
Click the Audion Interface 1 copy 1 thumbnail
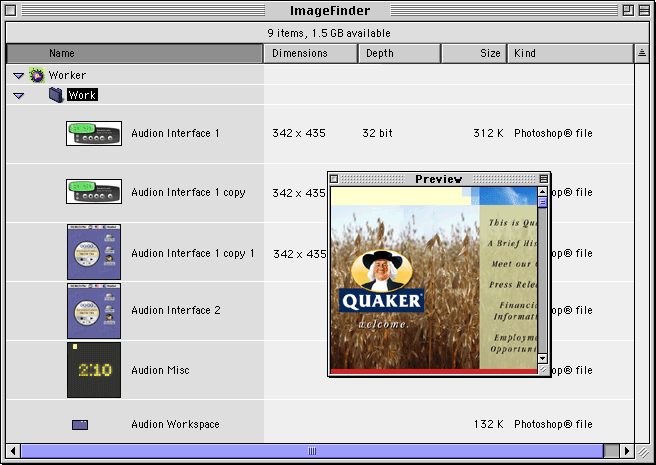(x=94, y=252)
